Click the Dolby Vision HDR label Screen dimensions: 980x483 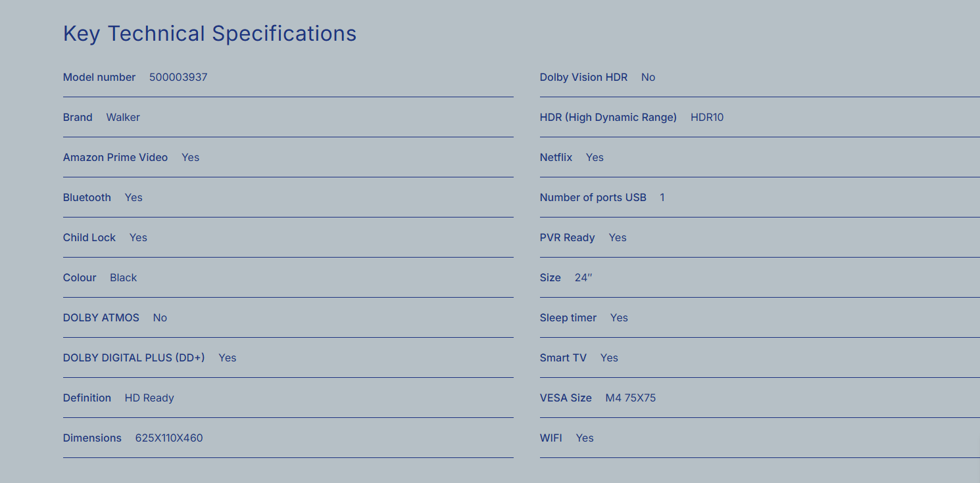pyautogui.click(x=583, y=78)
